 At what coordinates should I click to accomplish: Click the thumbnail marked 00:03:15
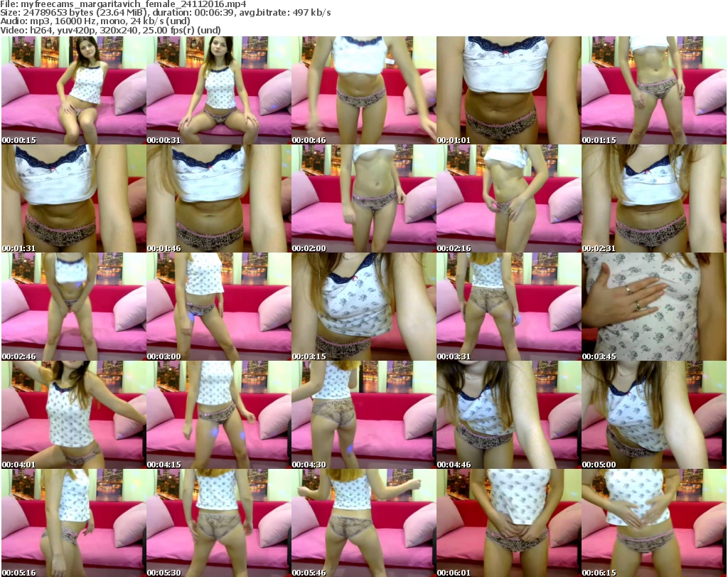tap(363, 307)
